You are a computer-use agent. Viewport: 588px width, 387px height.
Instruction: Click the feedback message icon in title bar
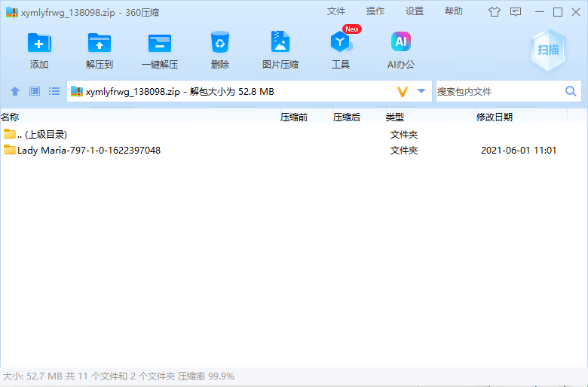516,12
